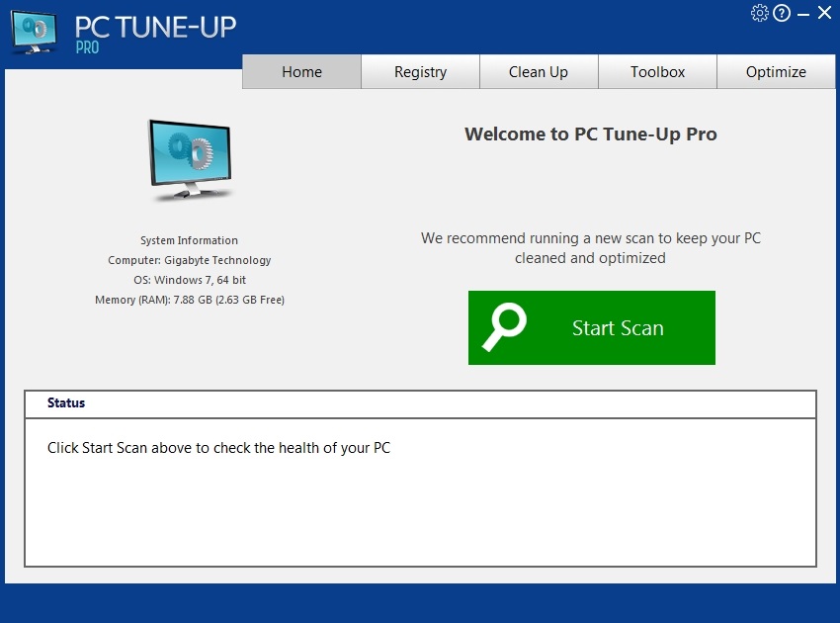The width and height of the screenshot is (840, 623).
Task: Minimize the PC Tune-Up Pro window
Action: click(x=802, y=13)
